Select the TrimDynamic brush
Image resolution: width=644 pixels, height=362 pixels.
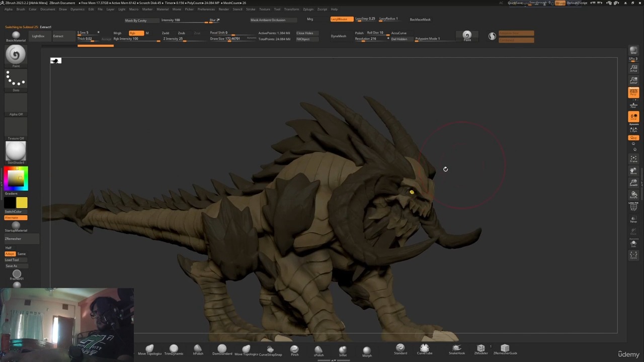pyautogui.click(x=173, y=348)
